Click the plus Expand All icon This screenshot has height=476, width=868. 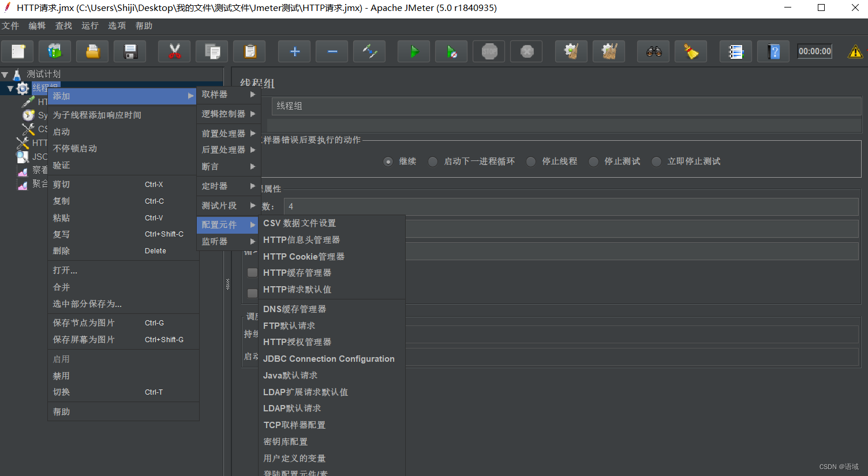point(294,51)
